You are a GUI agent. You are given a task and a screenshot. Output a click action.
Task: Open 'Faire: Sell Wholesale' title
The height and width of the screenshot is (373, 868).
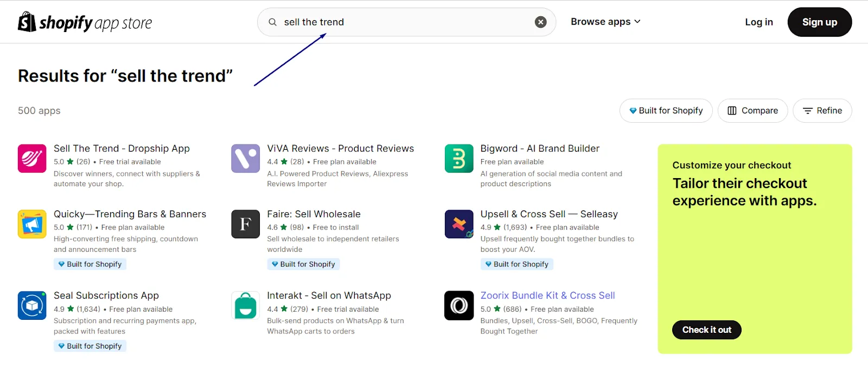314,214
